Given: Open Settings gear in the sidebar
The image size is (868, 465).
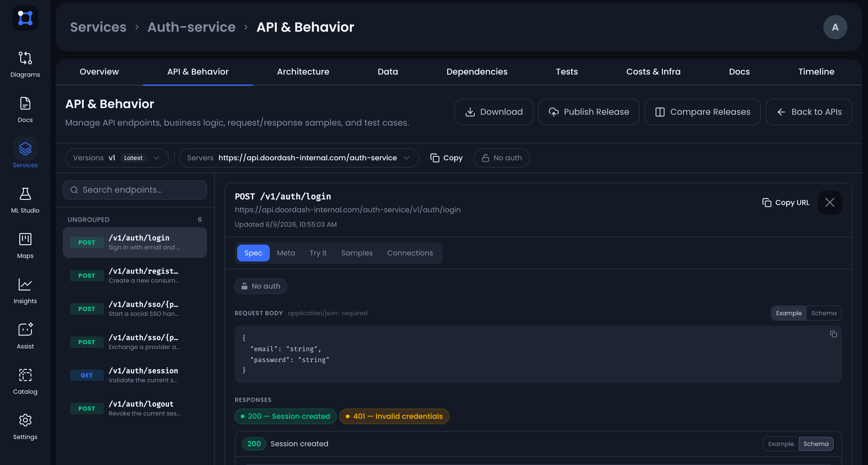Looking at the screenshot, I should tap(25, 427).
